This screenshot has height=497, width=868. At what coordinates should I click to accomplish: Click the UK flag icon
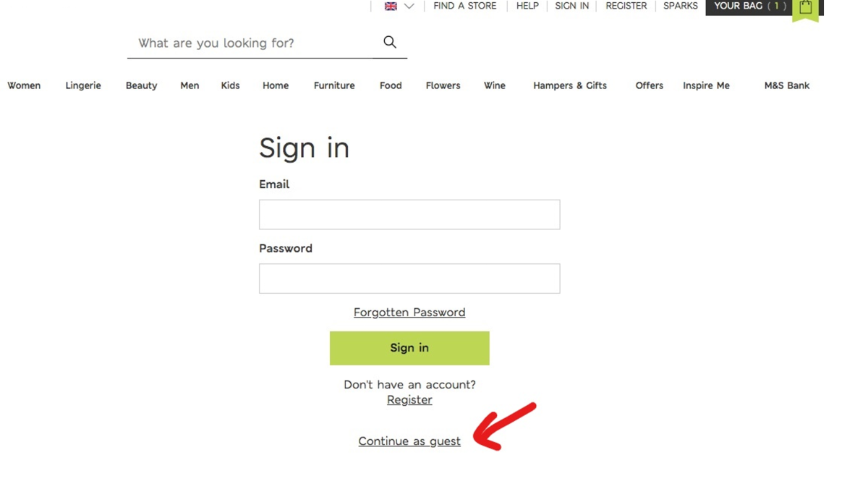click(x=391, y=6)
